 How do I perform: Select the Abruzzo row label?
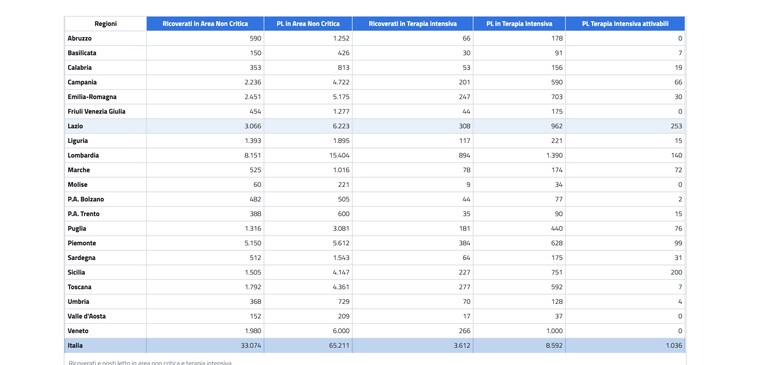tap(80, 38)
